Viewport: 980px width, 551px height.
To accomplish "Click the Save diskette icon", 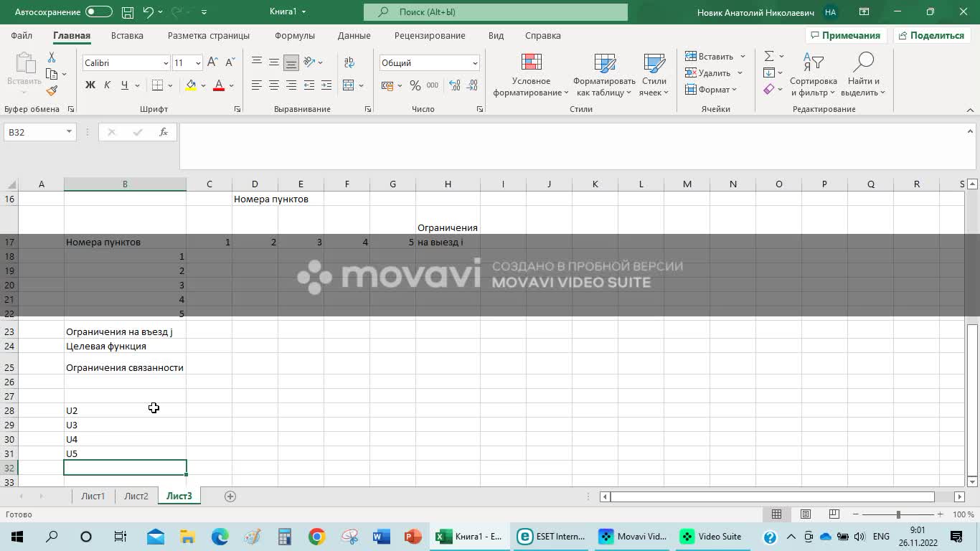I will coord(128,12).
